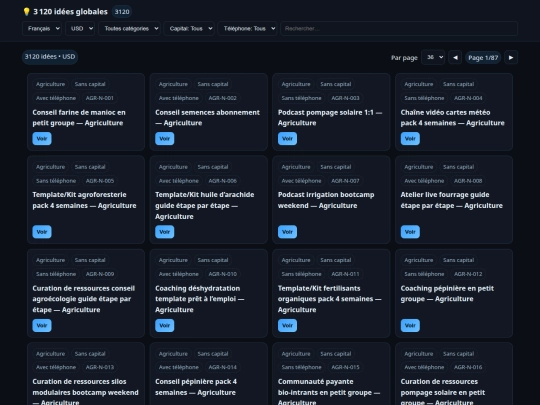This screenshot has width=540, height=405.
Task: Click the AGR-N-002 tag
Action: tap(222, 98)
